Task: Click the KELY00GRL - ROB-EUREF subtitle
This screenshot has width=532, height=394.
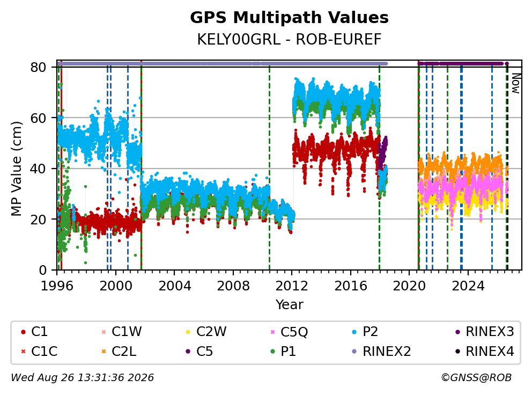Action: (289, 40)
